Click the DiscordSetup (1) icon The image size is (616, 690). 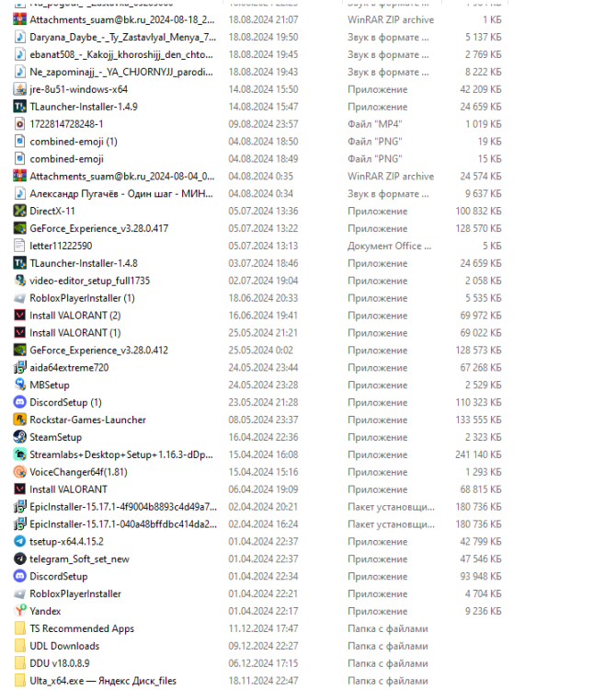19,402
